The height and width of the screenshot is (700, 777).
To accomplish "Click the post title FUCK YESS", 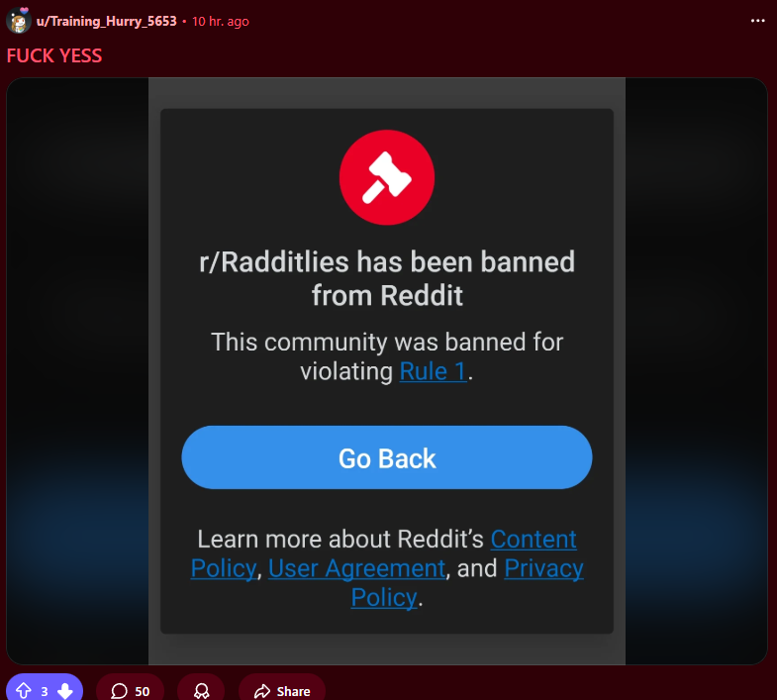I will point(54,55).
